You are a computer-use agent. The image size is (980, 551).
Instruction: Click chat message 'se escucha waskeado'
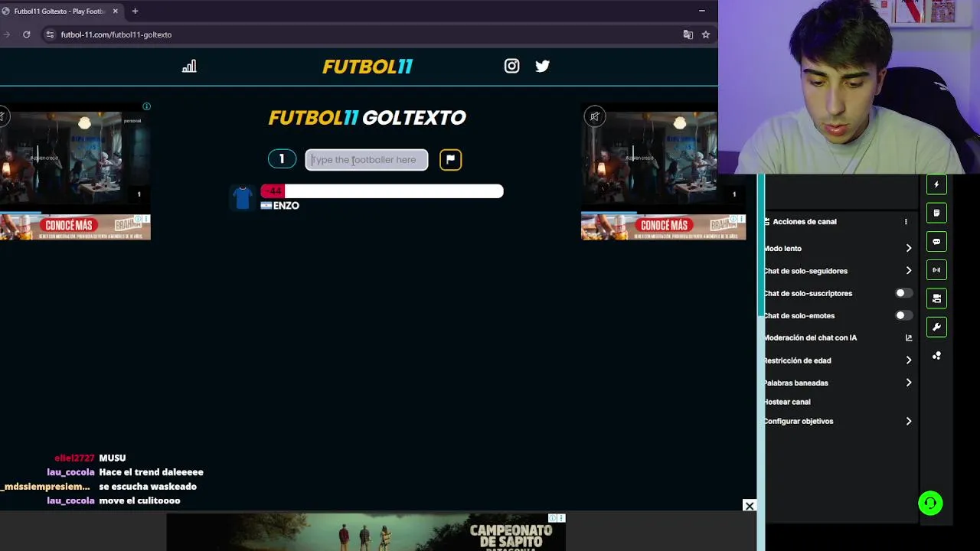pos(148,487)
